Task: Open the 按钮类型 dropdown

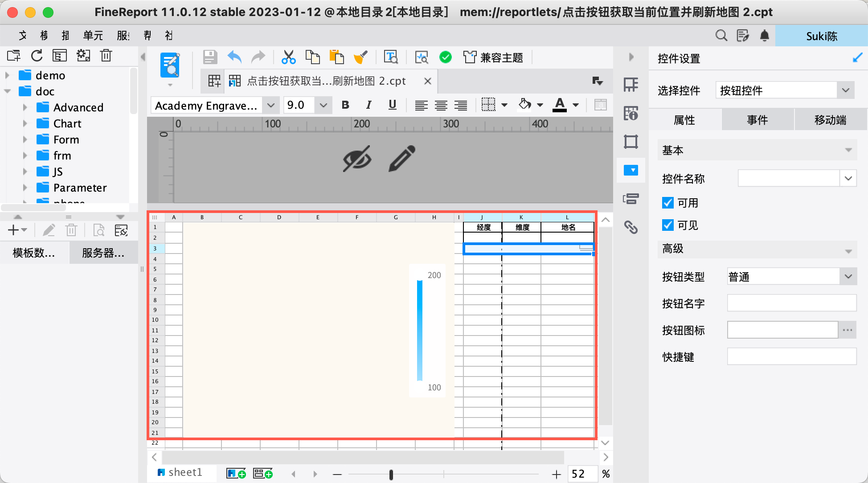Action: click(848, 277)
